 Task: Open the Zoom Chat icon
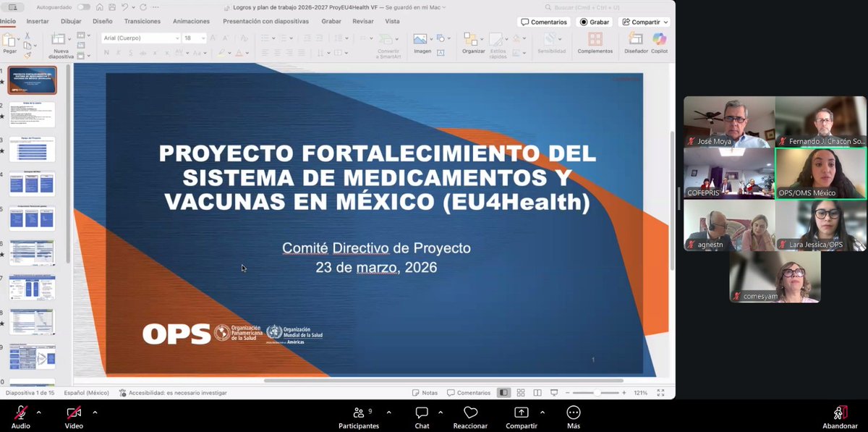click(x=422, y=412)
